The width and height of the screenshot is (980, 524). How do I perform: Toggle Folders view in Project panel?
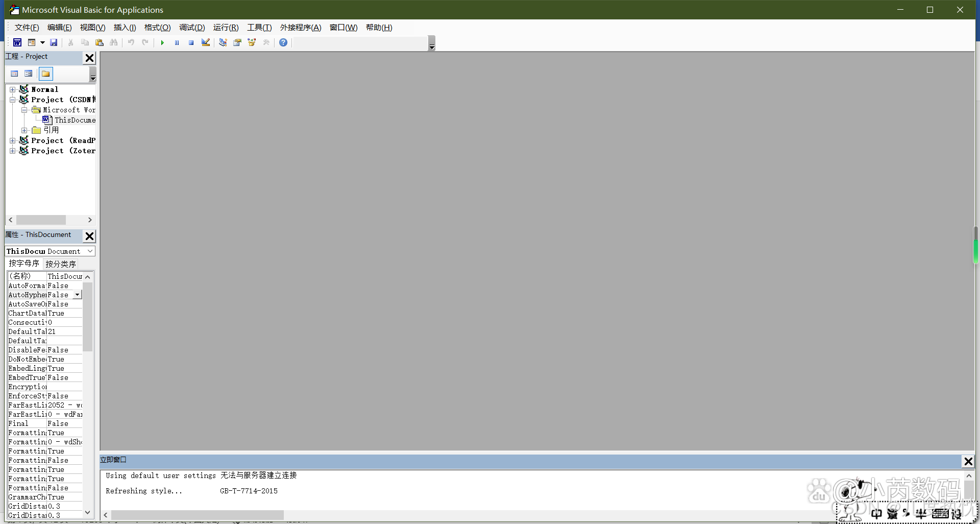coord(46,74)
